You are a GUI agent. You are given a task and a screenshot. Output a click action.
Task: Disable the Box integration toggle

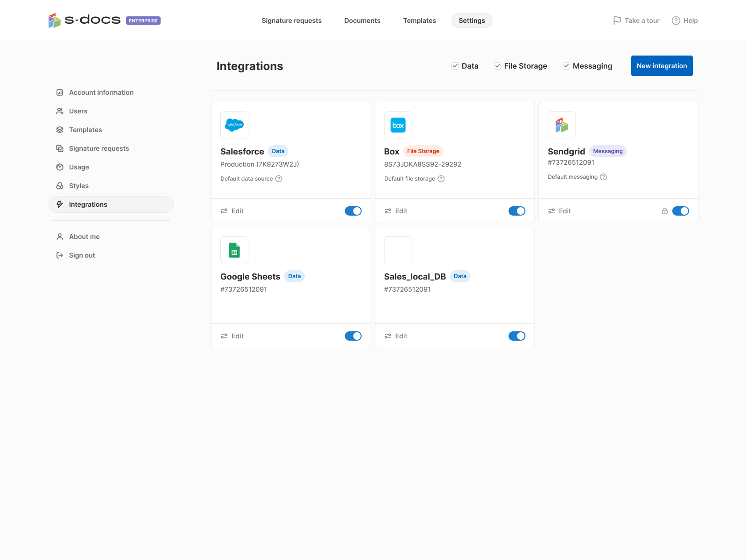(x=517, y=211)
